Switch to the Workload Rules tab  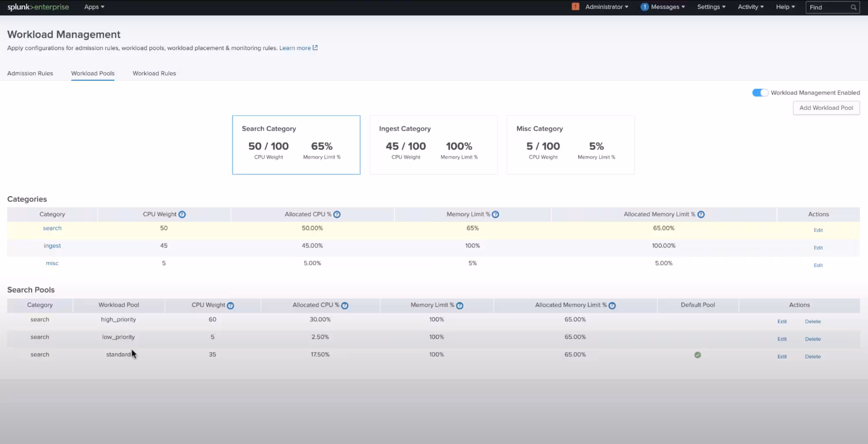(154, 73)
